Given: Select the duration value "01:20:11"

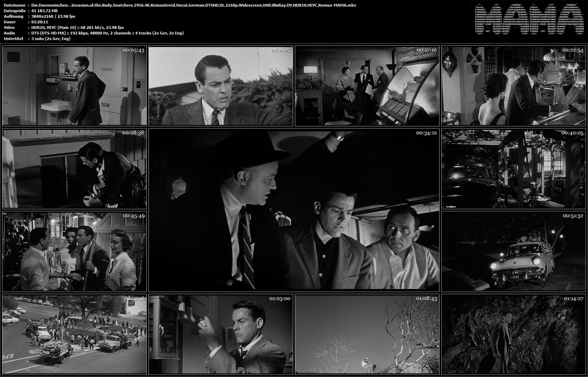Looking at the screenshot, I should click(x=40, y=22).
